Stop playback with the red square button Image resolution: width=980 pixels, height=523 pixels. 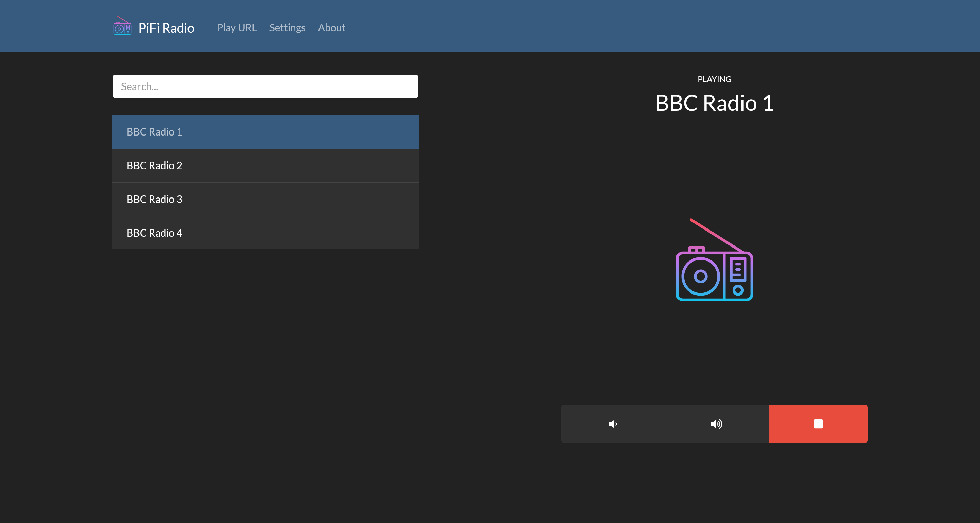pos(818,424)
